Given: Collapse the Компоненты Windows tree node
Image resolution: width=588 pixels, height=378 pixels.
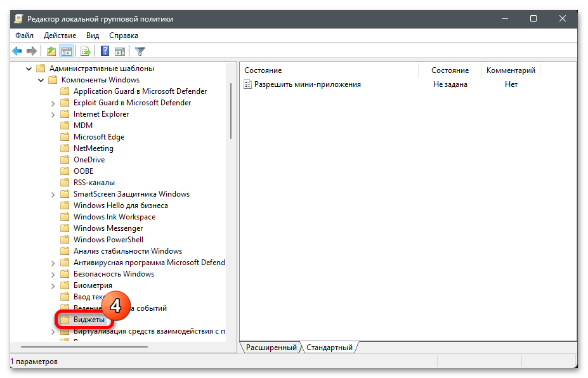Looking at the screenshot, I should pos(41,80).
